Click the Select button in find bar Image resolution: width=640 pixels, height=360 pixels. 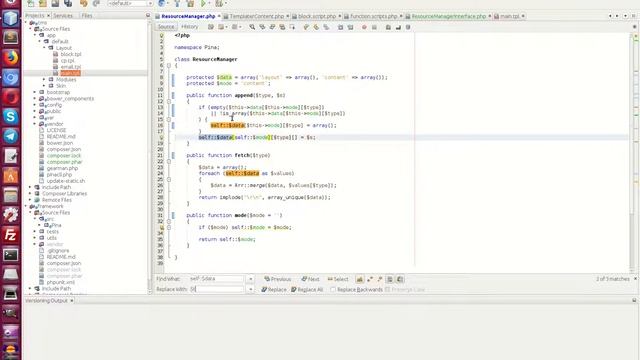338,279
